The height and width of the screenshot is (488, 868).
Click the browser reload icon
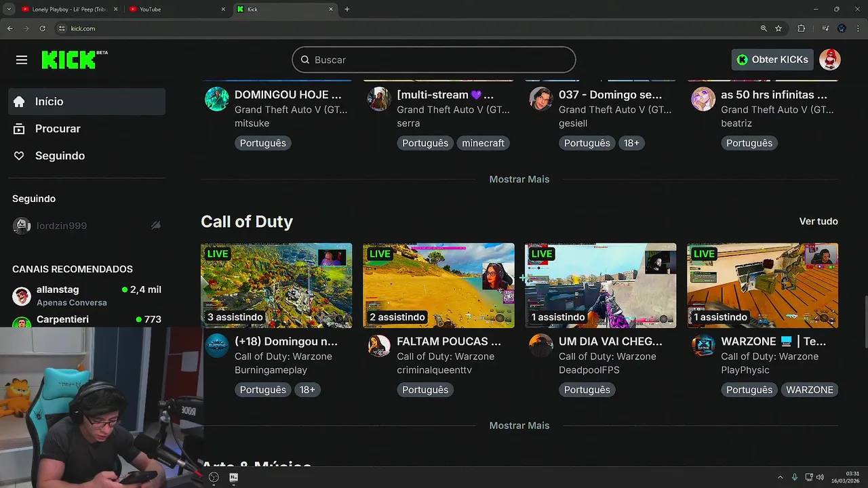click(x=42, y=28)
